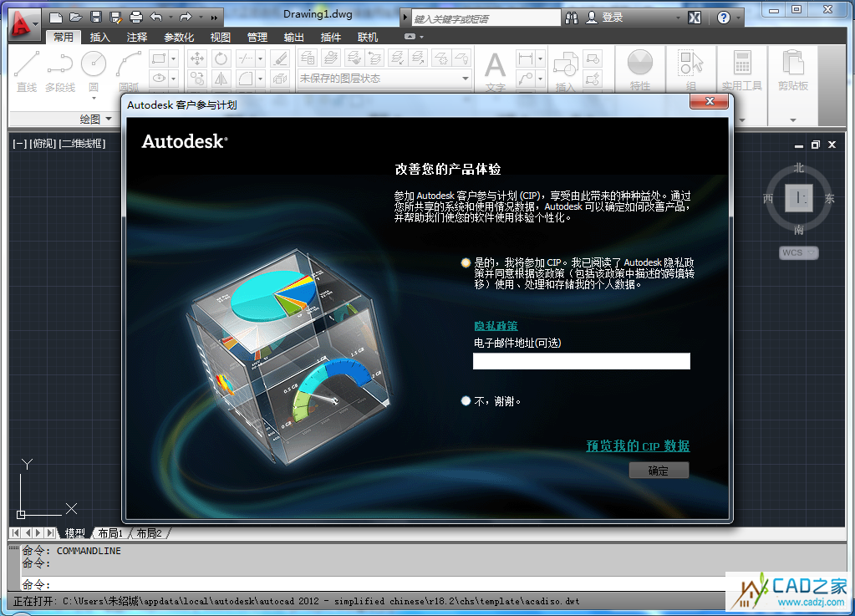Viewport: 855px width, 616px height.
Task: Switch to the View (视图) ribbon tab
Action: tap(221, 37)
